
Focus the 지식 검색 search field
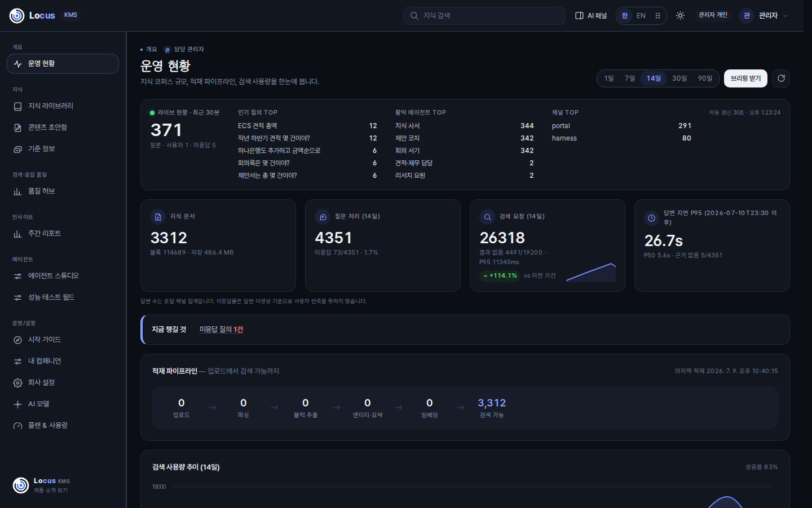(x=484, y=16)
